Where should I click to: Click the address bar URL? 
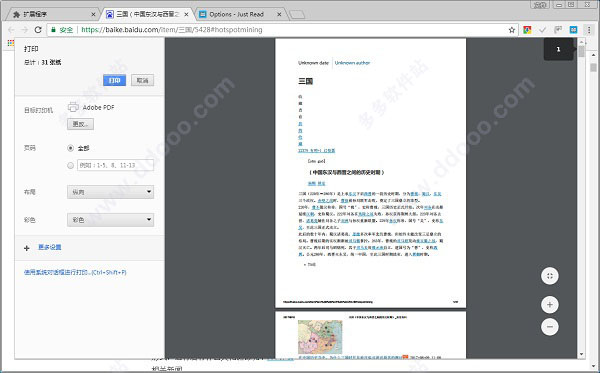(172, 29)
